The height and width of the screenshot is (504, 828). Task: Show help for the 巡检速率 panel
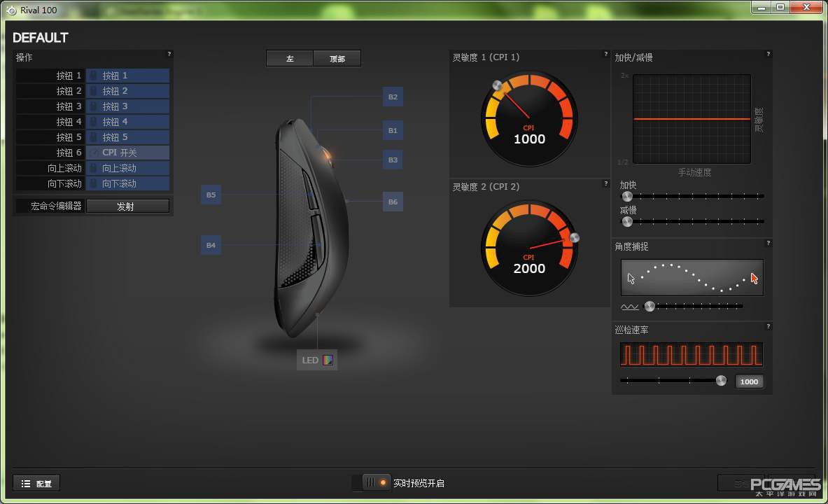pyautogui.click(x=768, y=326)
